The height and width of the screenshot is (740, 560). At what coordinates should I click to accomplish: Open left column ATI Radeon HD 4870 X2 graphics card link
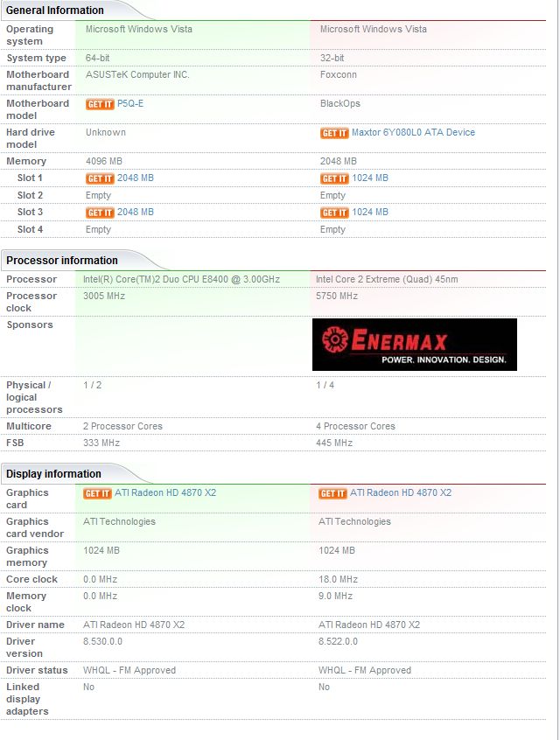point(165,492)
